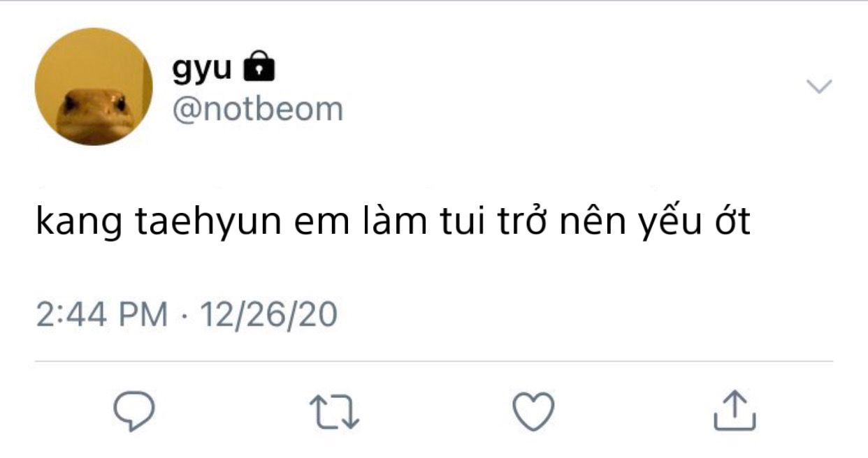Click the display name gyu
This screenshot has width=868, height=458.
(x=201, y=68)
